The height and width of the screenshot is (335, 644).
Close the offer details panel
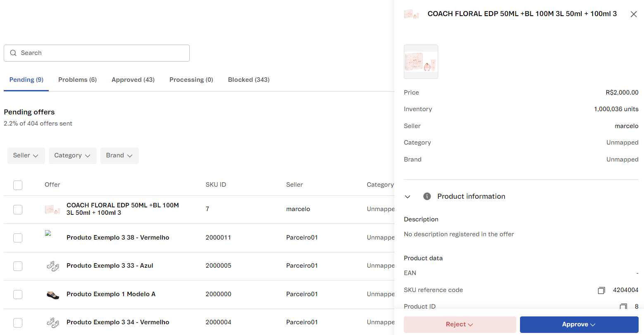[633, 14]
